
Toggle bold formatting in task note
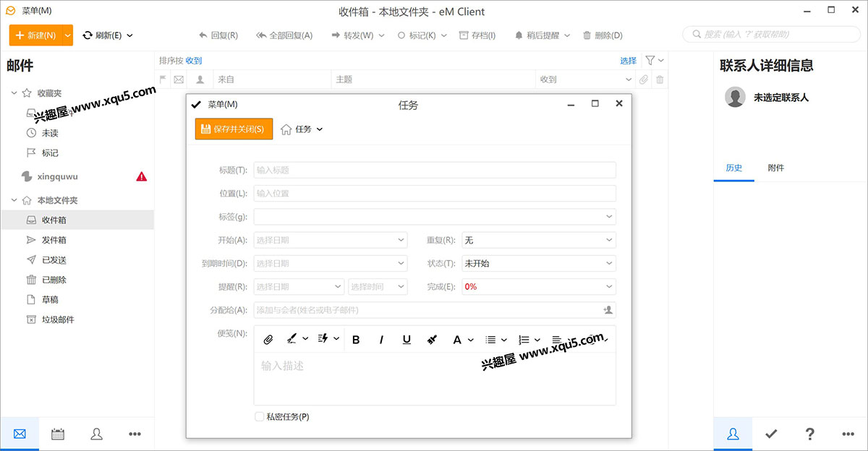356,340
